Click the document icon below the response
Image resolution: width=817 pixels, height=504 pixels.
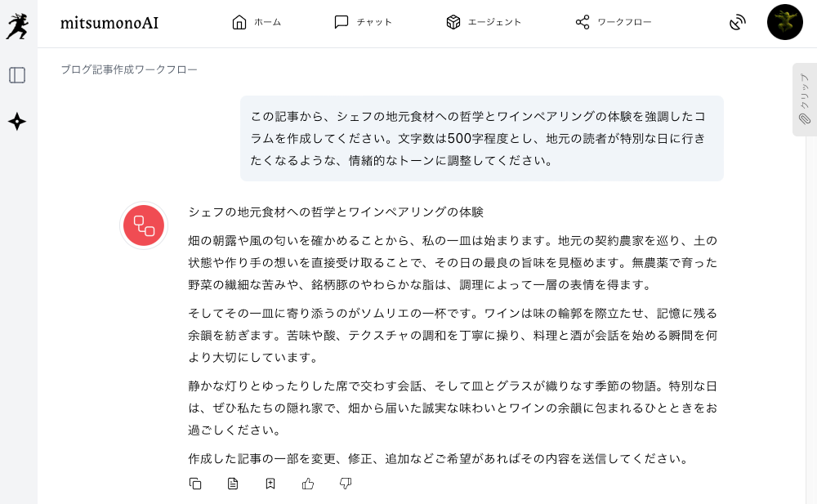click(233, 484)
